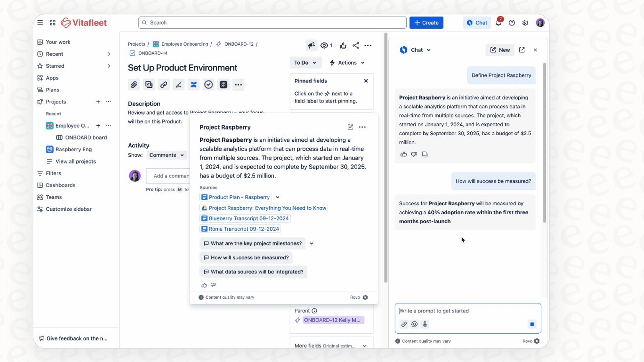Viewport: 644px width, 362px height.
Task: Add a child work item using checklist icon
Action: coord(149,85)
